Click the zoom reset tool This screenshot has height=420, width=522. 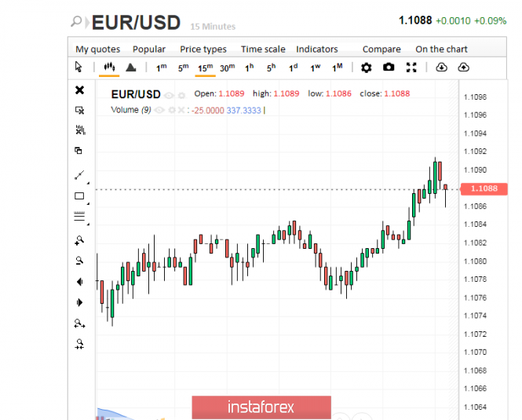pos(79,344)
